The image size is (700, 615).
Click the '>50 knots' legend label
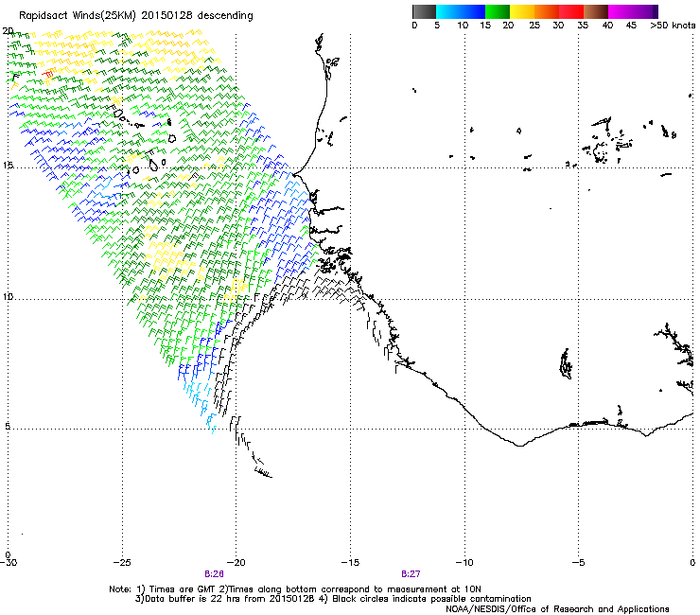click(673, 26)
